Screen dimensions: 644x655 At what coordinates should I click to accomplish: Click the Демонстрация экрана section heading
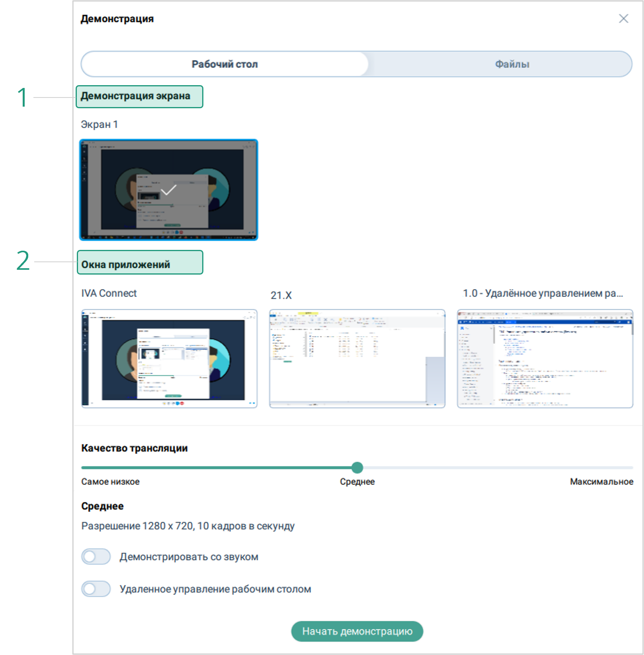pyautogui.click(x=135, y=96)
